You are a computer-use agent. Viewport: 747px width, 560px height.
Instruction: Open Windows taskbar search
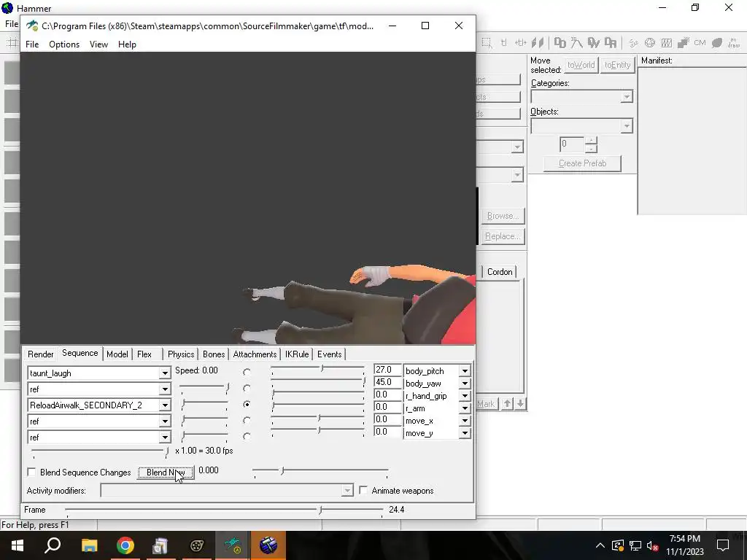53,545
